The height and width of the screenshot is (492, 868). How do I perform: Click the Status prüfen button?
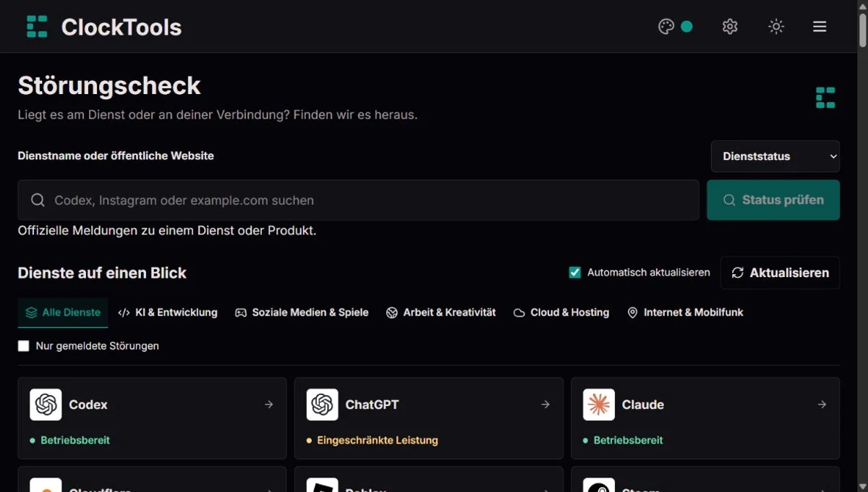(773, 200)
